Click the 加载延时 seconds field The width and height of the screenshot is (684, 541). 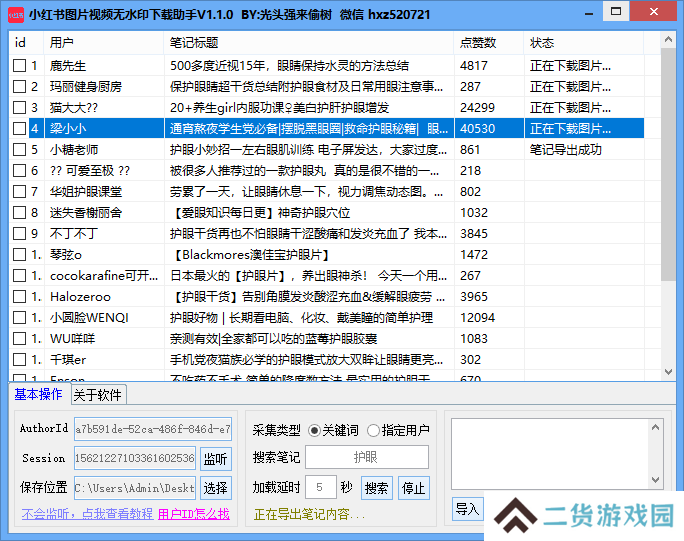321,487
